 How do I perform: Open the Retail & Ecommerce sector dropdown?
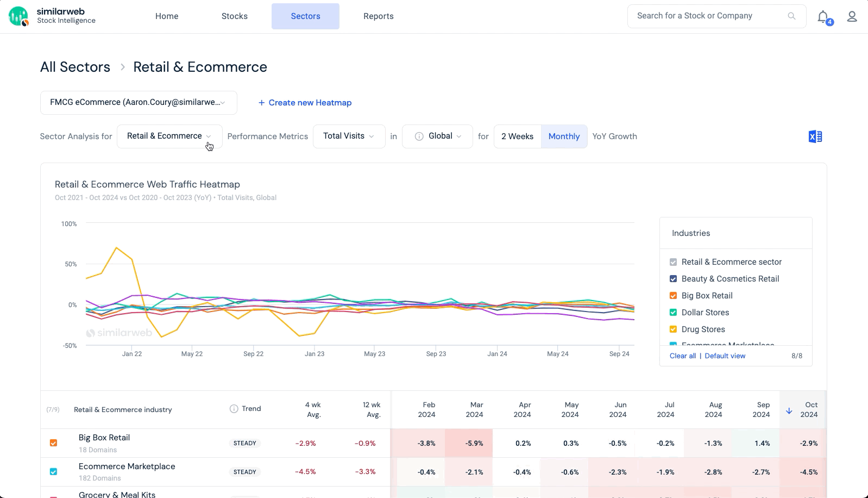[x=169, y=136]
